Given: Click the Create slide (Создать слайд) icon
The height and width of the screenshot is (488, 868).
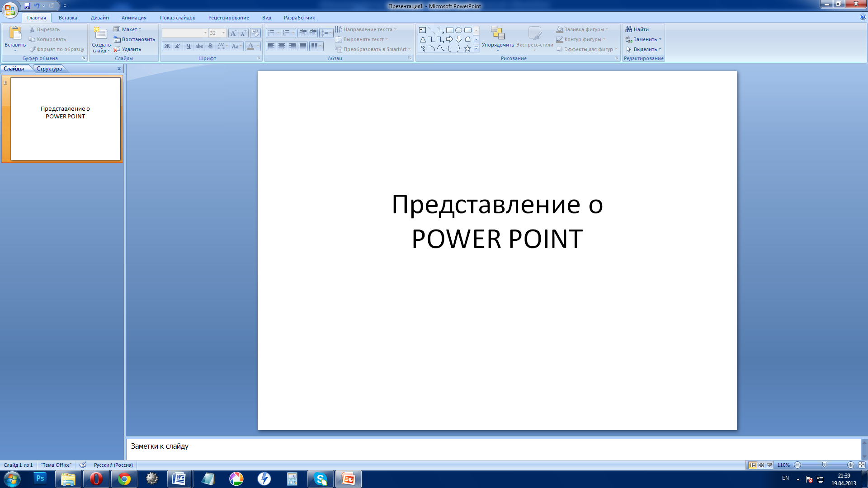Looking at the screenshot, I should click(100, 33).
